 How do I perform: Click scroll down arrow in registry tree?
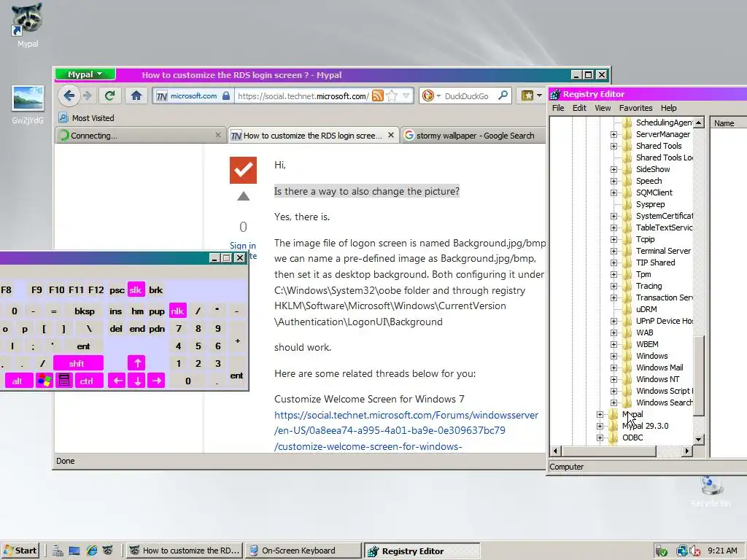(698, 439)
